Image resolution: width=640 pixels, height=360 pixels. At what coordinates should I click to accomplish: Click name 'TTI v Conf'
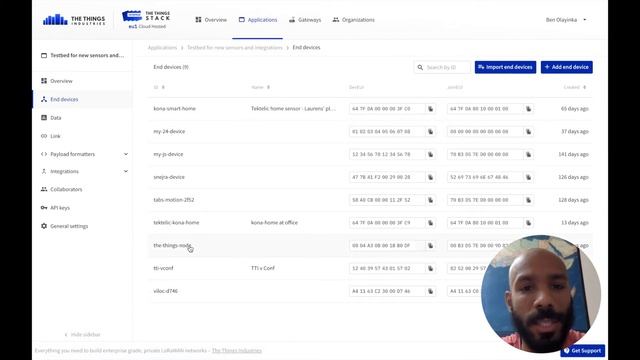pos(262,269)
